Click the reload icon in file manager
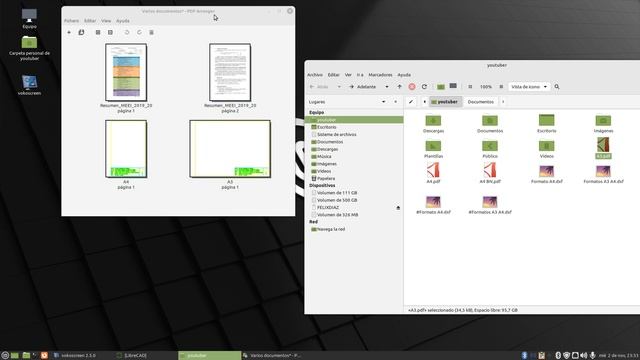 point(424,87)
